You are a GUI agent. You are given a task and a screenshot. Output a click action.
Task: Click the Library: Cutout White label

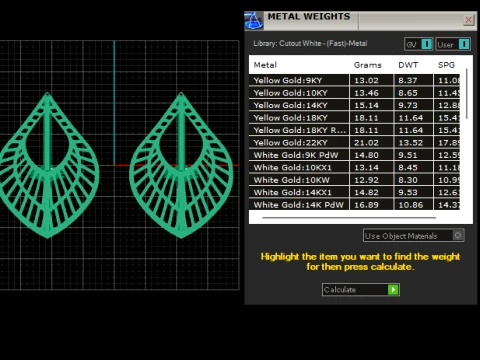pyautogui.click(x=310, y=43)
